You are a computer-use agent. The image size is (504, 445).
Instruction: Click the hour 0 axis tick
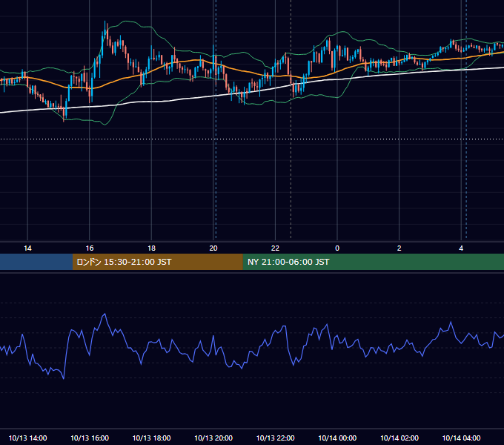337,248
